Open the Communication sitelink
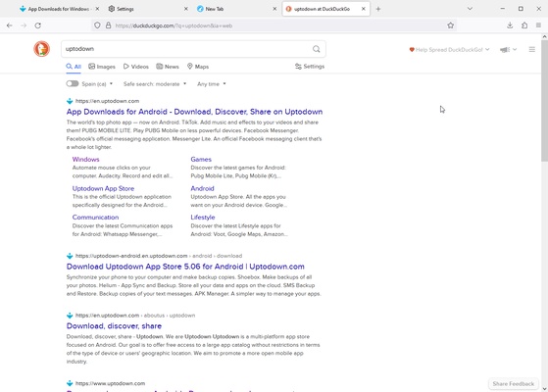Screen dimensions: 548x392 coord(95,218)
